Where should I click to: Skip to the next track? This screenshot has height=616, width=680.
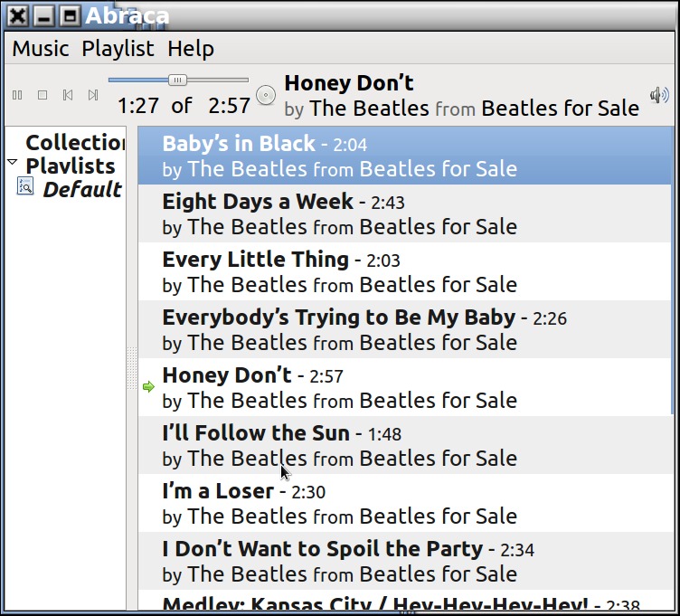click(x=93, y=95)
